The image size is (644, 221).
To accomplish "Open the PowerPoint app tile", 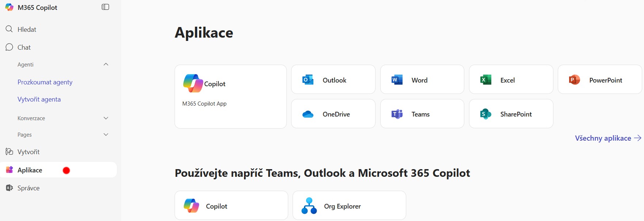I will [x=600, y=79].
